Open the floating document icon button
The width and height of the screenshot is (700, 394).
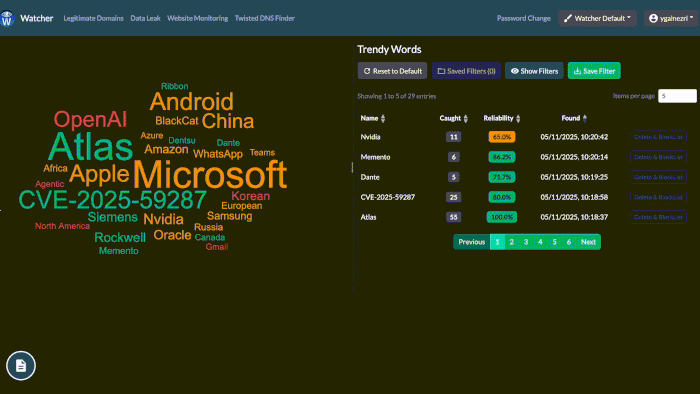pyautogui.click(x=21, y=365)
